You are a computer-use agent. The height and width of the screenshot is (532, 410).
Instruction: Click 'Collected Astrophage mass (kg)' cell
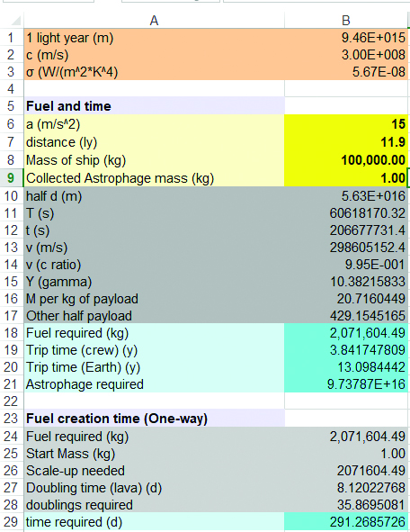coord(154,178)
